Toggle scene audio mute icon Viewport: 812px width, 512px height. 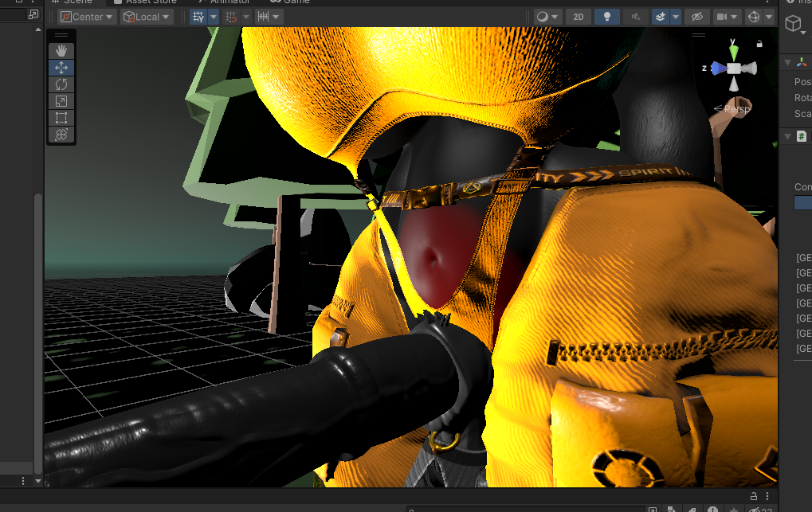pyautogui.click(x=636, y=17)
